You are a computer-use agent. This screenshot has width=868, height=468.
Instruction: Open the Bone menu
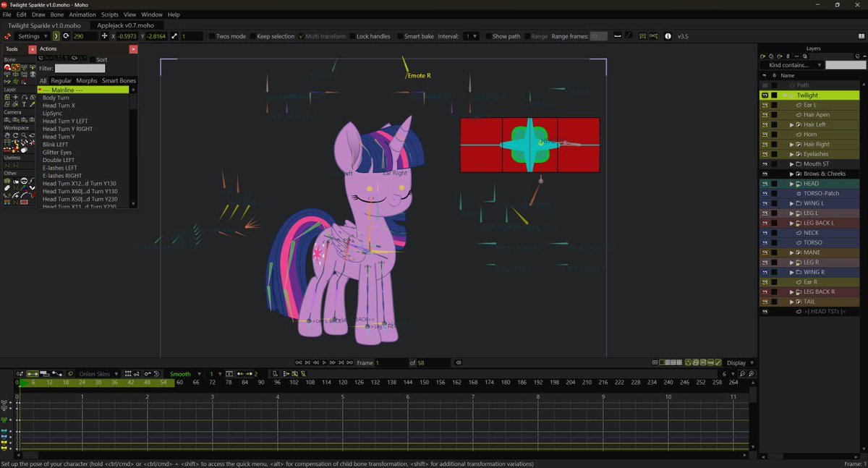(x=57, y=14)
